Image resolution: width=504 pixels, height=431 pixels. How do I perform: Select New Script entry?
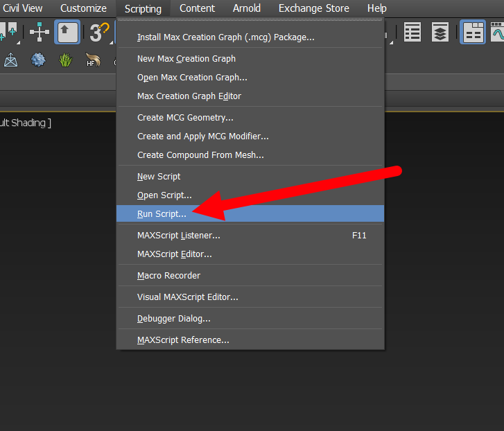click(x=250, y=176)
